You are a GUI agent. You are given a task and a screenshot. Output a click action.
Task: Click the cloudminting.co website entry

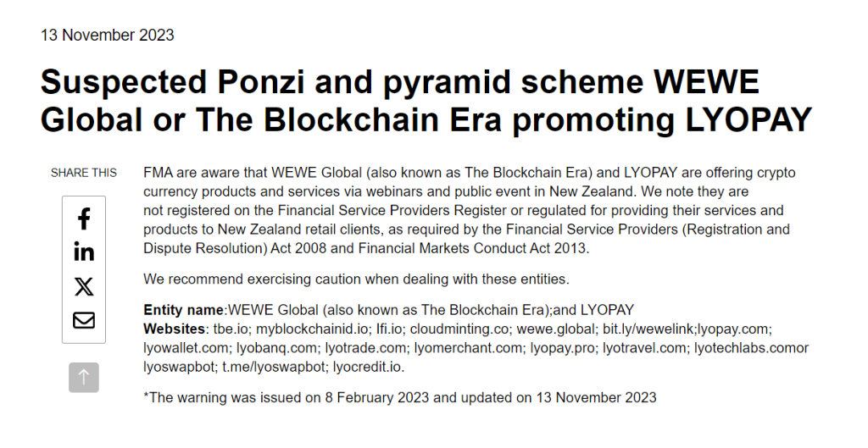point(459,329)
